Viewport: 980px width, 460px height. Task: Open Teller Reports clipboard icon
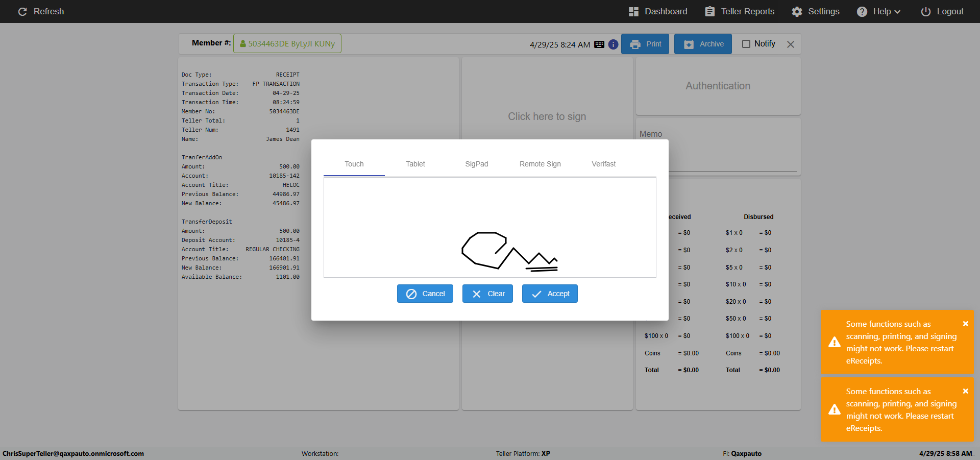click(709, 11)
